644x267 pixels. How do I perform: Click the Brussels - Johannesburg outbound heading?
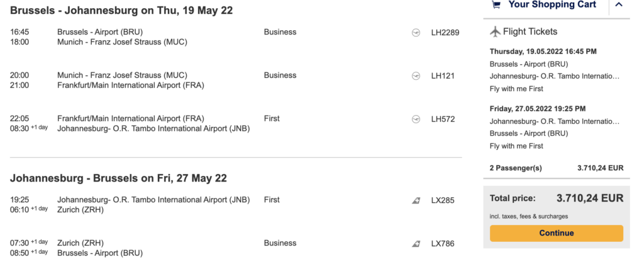[x=118, y=10]
